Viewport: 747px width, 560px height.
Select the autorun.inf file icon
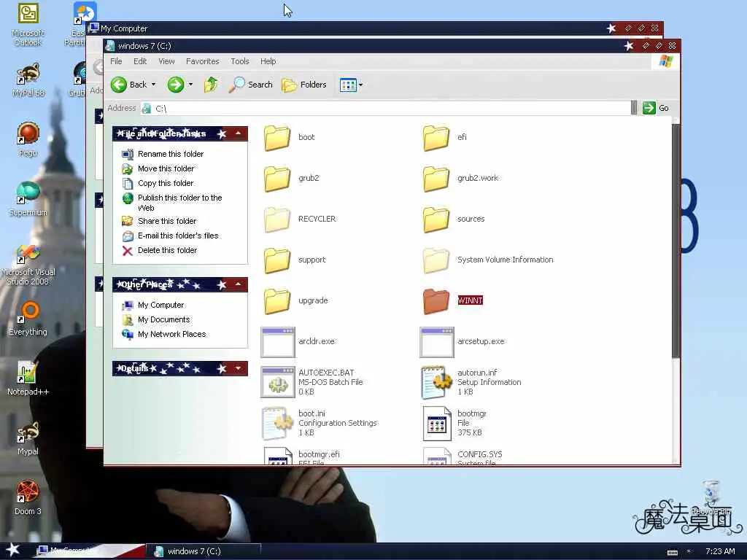tap(437, 382)
